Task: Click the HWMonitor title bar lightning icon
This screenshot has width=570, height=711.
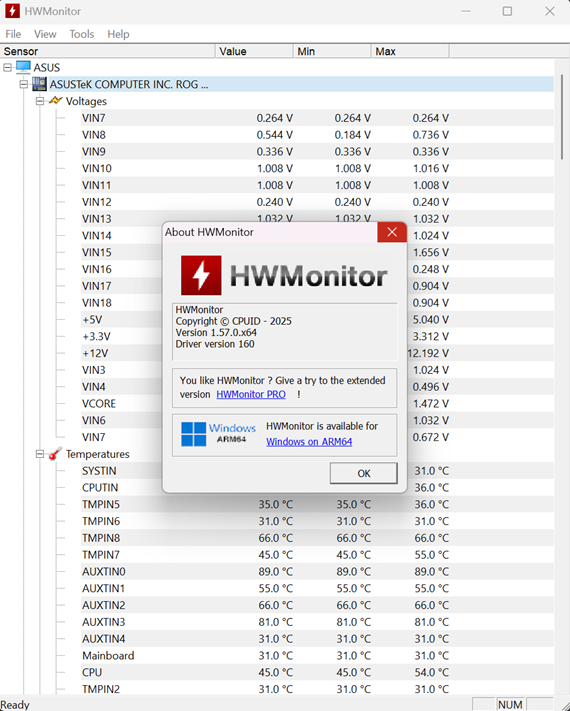Action: [12, 11]
